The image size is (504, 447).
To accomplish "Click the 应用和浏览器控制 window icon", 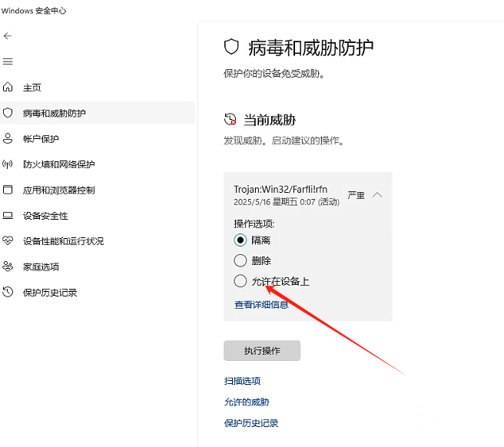I will pyautogui.click(x=8, y=190).
